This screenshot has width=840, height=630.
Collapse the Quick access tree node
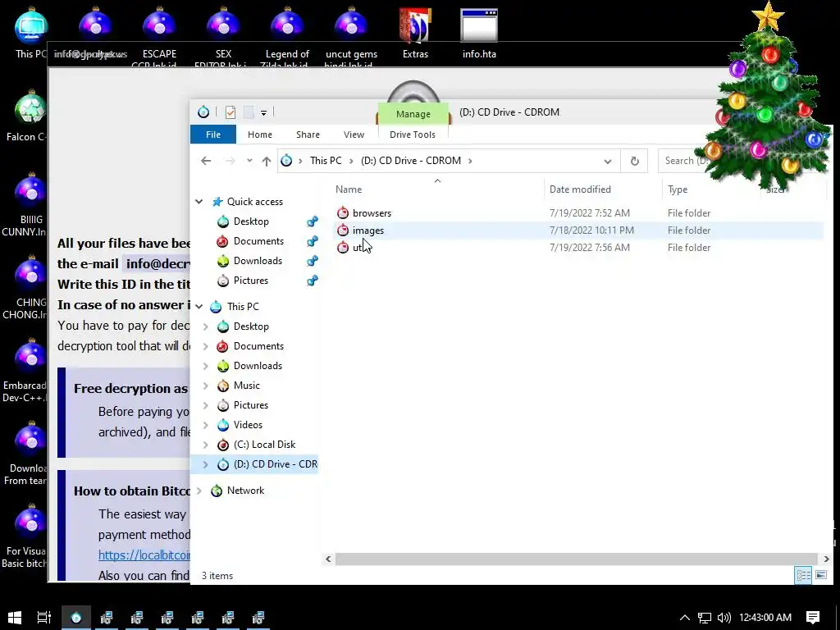pos(199,202)
